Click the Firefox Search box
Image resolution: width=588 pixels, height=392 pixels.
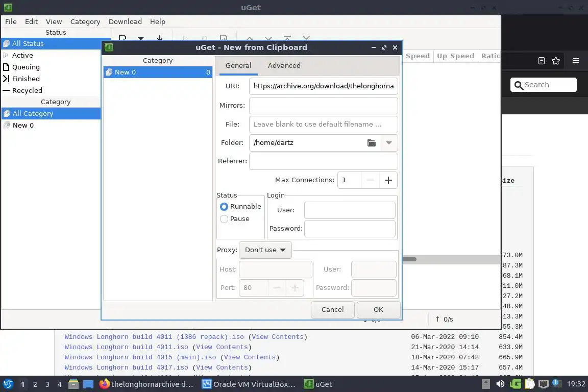tap(544, 85)
